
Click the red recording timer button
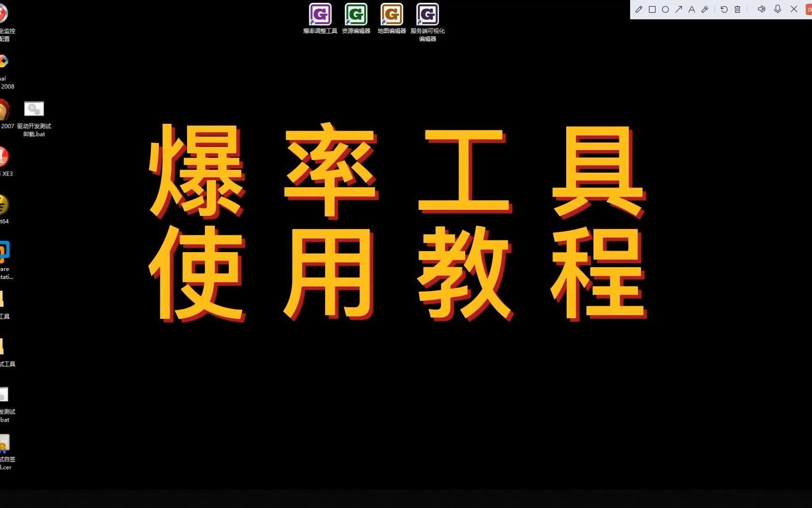click(x=809, y=9)
